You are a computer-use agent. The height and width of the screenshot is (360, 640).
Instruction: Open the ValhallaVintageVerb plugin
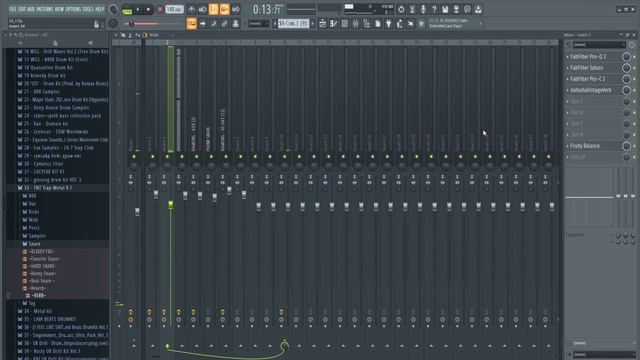coord(591,90)
